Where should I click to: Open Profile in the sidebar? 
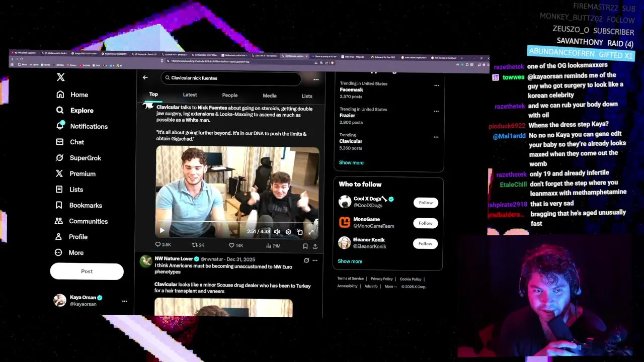click(x=71, y=237)
